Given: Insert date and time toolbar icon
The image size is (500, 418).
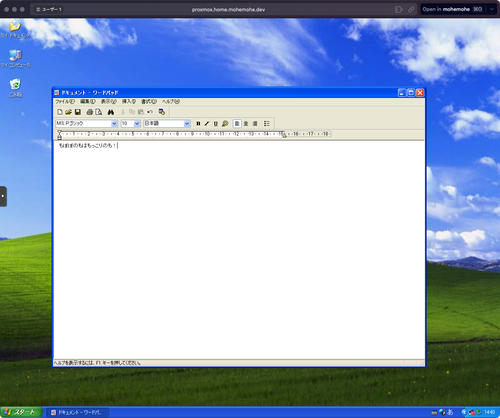Looking at the screenshot, I should point(162,112).
